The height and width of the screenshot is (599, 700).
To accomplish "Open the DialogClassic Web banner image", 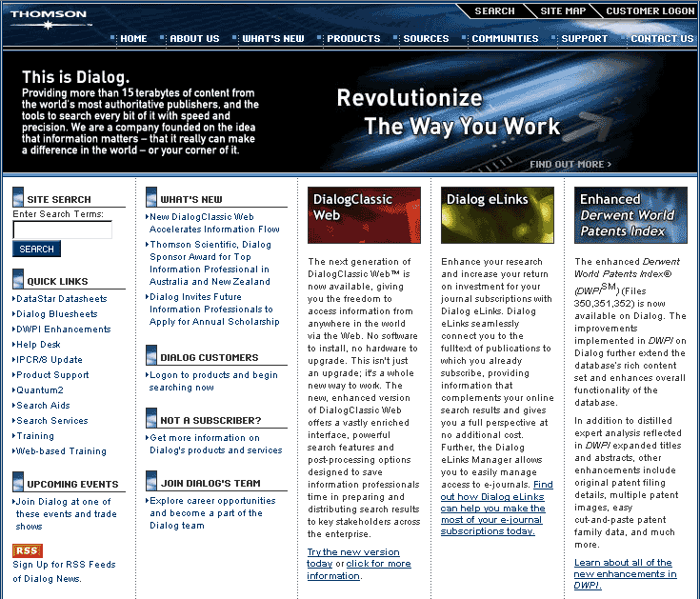I will click(364, 214).
